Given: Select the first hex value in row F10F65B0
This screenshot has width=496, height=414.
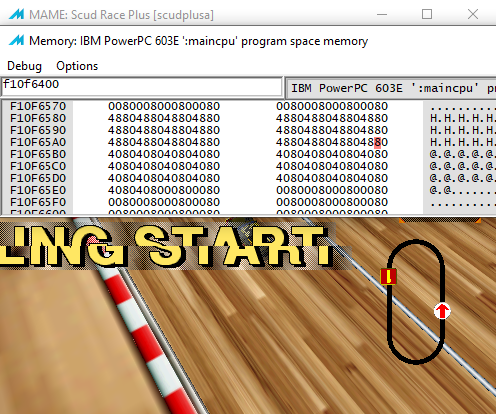Looking at the screenshot, I should [164, 154].
